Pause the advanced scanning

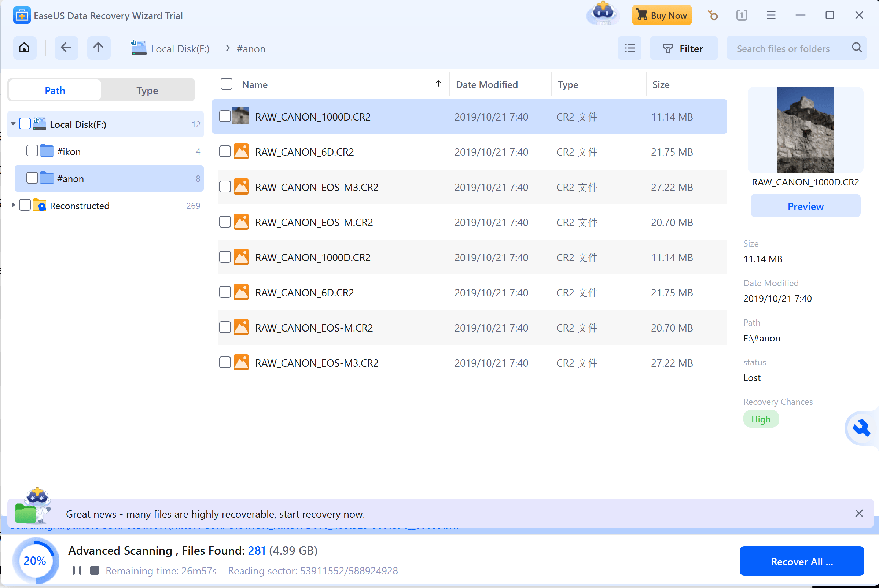[77, 570]
